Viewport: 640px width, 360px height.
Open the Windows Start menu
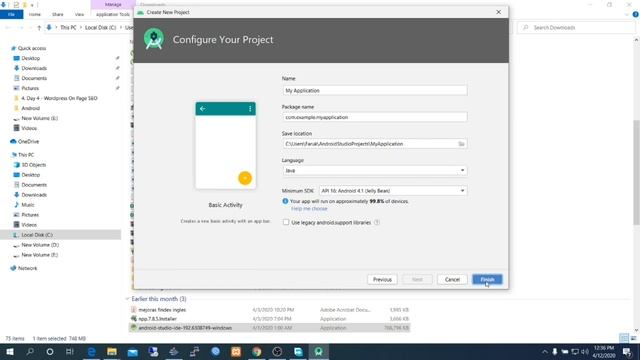9,351
